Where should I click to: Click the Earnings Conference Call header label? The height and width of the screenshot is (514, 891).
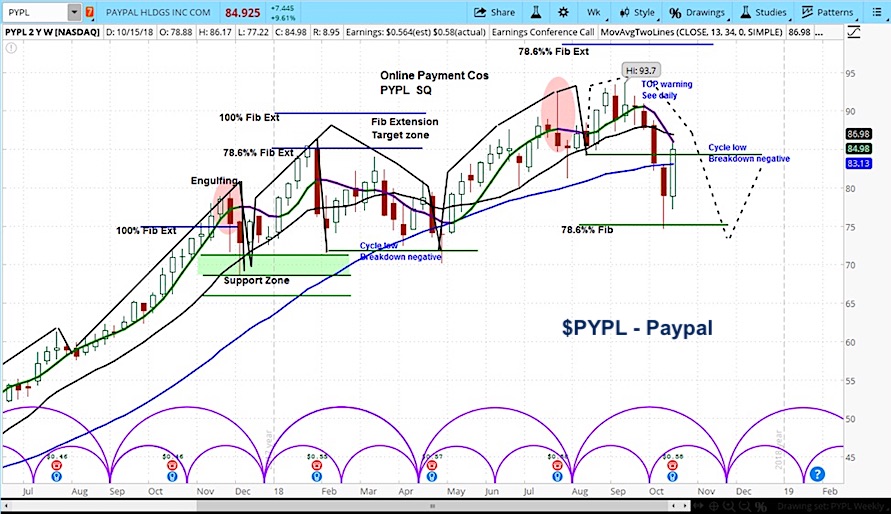(x=543, y=32)
